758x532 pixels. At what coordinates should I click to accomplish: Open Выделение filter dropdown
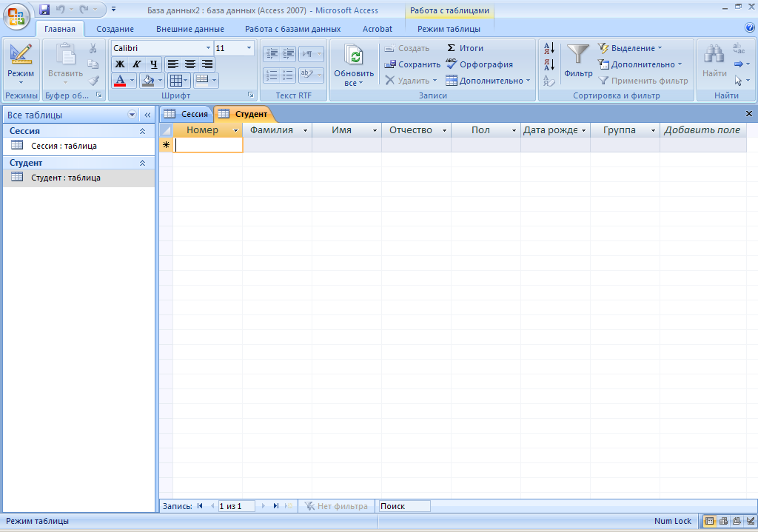[630, 48]
